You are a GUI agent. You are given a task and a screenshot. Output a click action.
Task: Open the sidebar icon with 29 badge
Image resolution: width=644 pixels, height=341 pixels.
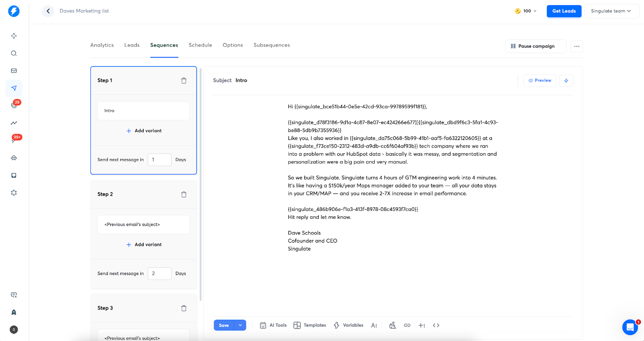[x=14, y=105]
